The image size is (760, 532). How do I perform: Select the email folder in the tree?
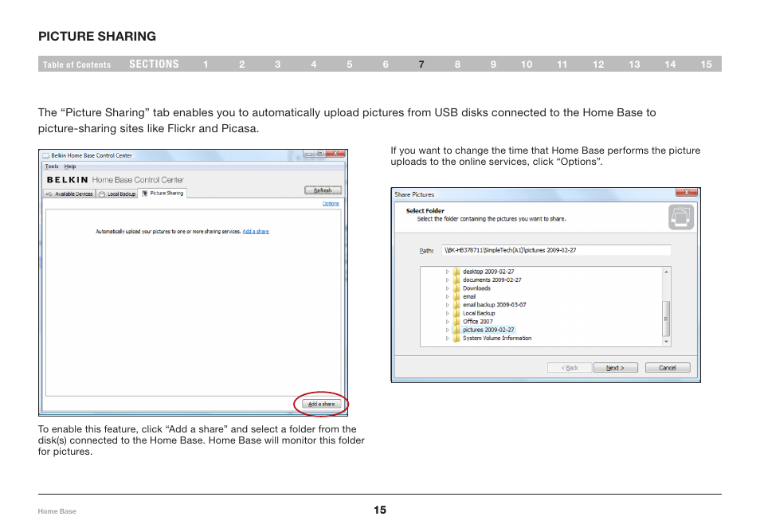469,296
